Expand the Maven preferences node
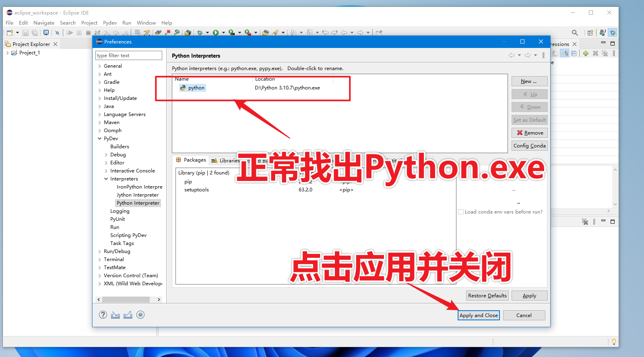Viewport: 644px width, 357px height. (x=99, y=122)
